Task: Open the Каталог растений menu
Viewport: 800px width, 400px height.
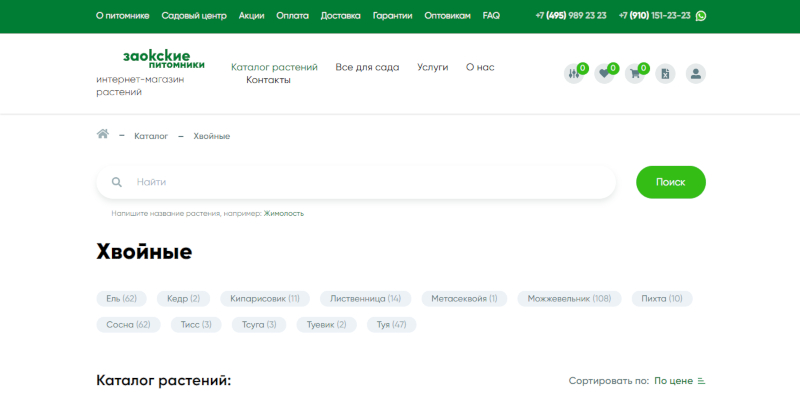Action: tap(274, 67)
